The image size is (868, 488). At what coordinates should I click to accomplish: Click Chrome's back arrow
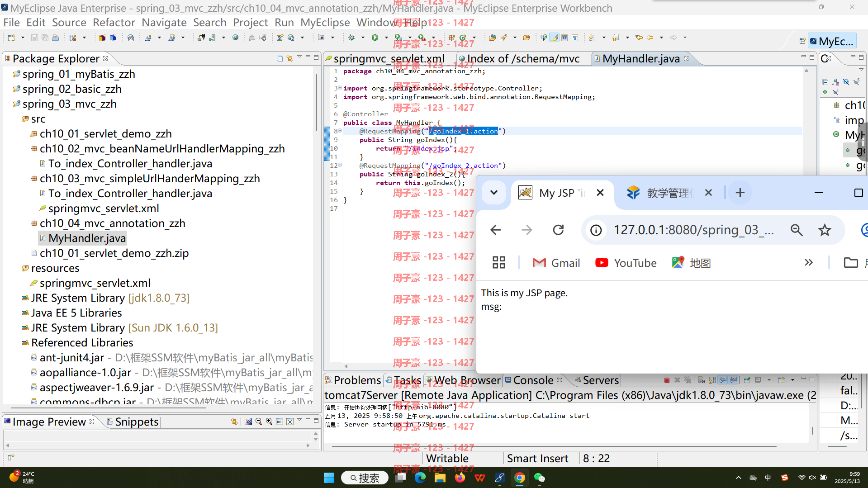click(x=496, y=230)
